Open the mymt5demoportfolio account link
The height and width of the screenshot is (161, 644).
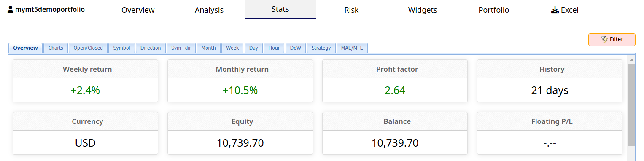tap(50, 9)
